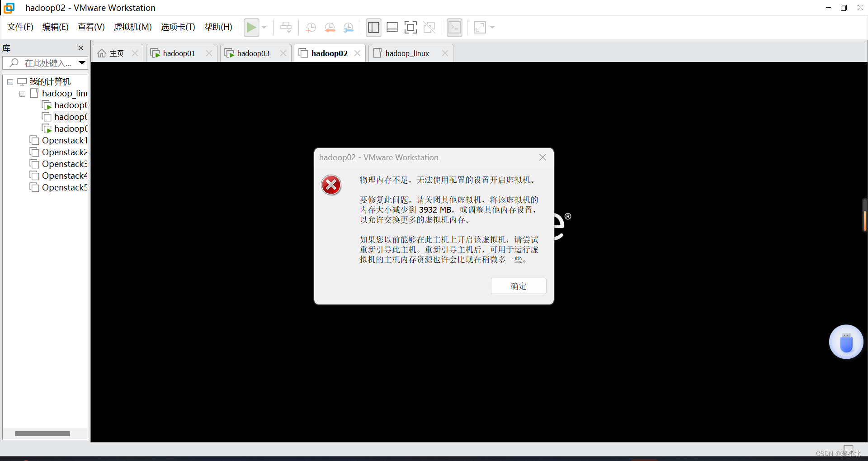This screenshot has height=461, width=868.
Task: Collapse the hadoop_linux folder node
Action: [22, 94]
